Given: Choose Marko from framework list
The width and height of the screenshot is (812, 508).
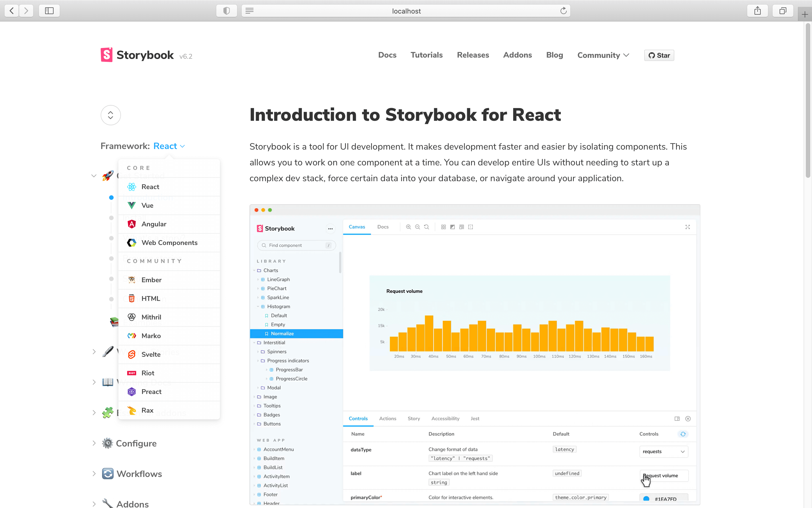Looking at the screenshot, I should click(169, 336).
